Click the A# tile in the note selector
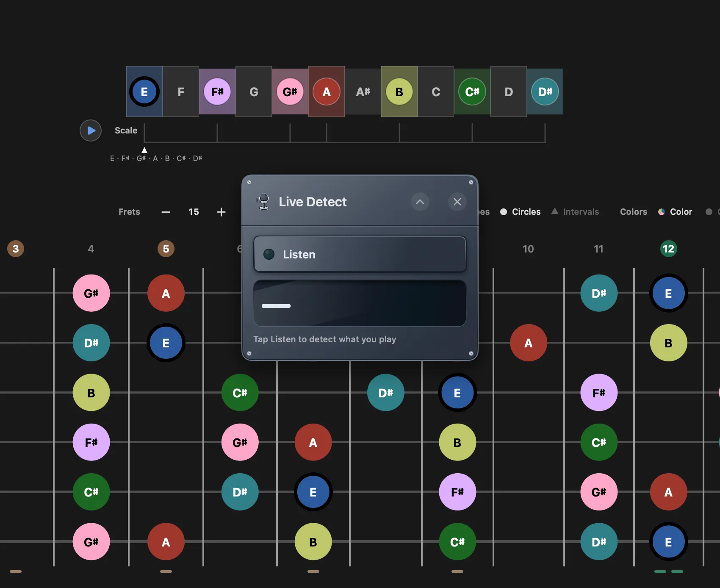The width and height of the screenshot is (720, 588). (x=363, y=92)
